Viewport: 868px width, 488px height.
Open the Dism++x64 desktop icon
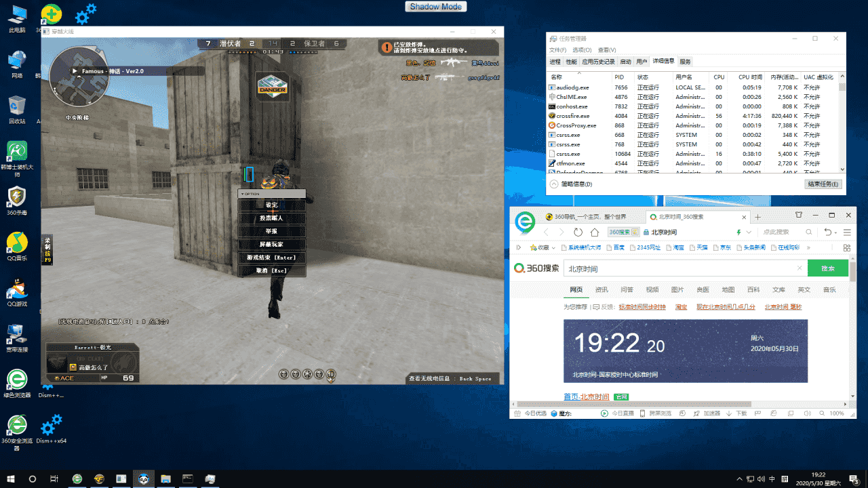(52, 429)
